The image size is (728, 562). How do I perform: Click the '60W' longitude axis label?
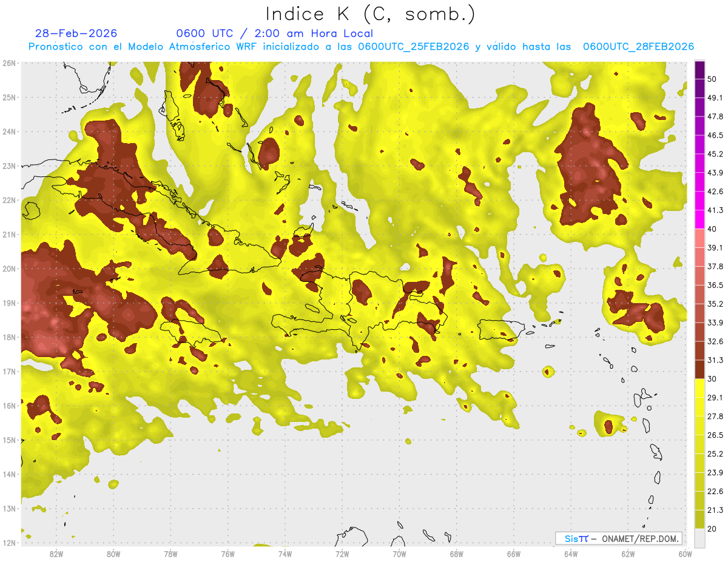click(x=686, y=554)
